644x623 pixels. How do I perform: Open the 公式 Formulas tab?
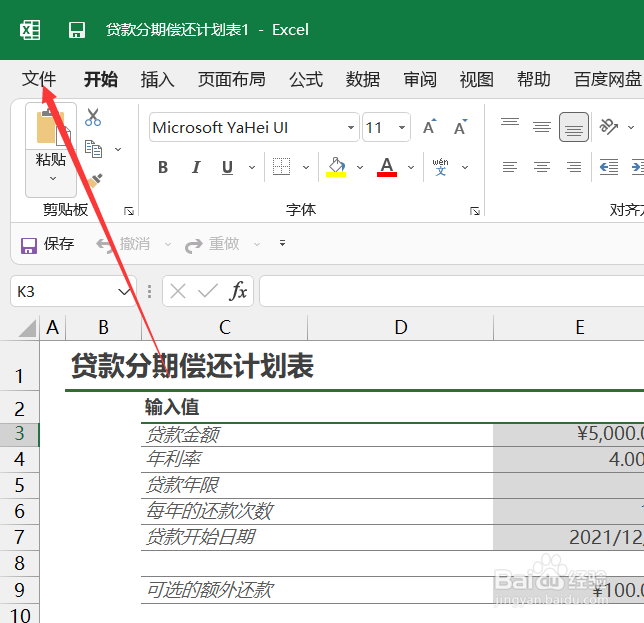306,79
